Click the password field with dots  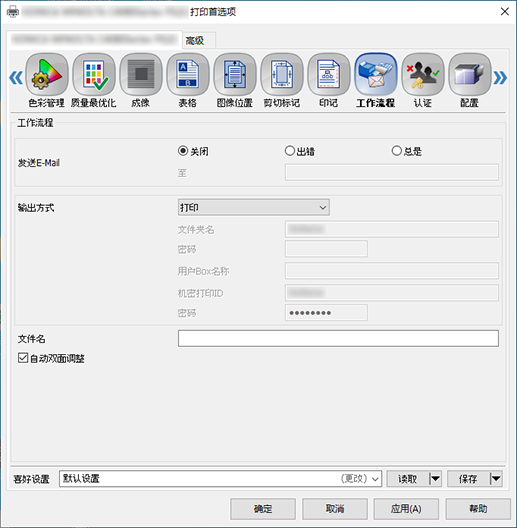click(x=326, y=313)
